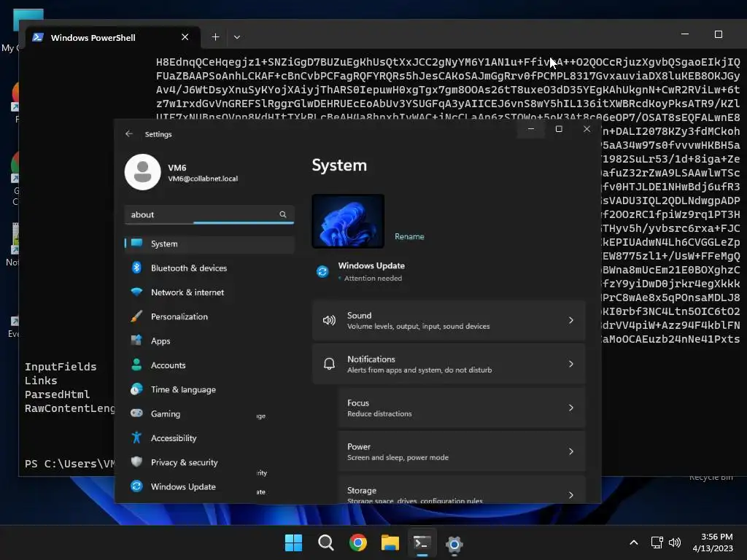Click the Sound speaker icon

pyautogui.click(x=329, y=320)
